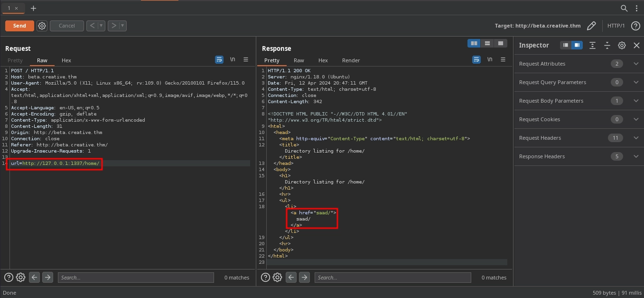Open Inspector settings gear icon
This screenshot has height=298, width=644.
622,45
